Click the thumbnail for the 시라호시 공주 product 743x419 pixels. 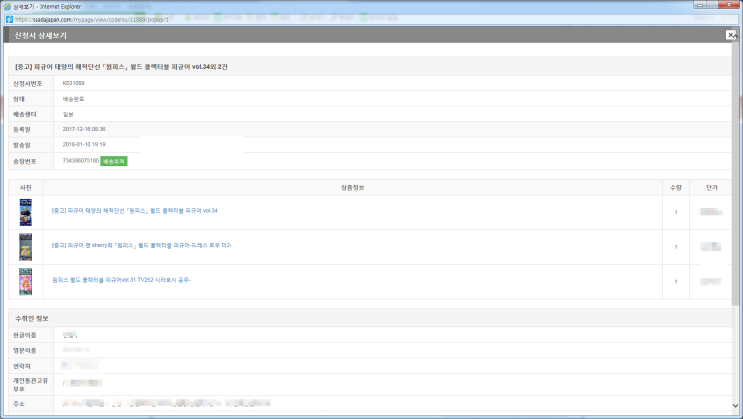[x=26, y=282]
